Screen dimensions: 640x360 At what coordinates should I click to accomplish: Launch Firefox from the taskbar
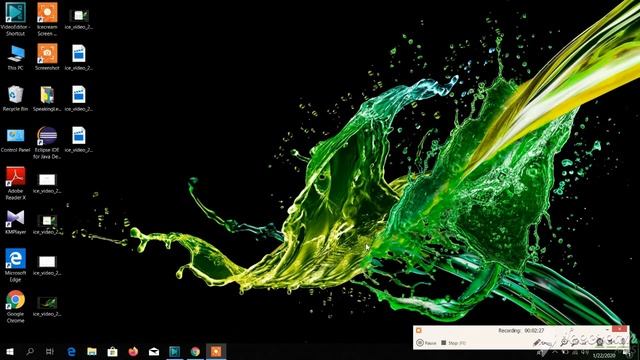point(133,351)
